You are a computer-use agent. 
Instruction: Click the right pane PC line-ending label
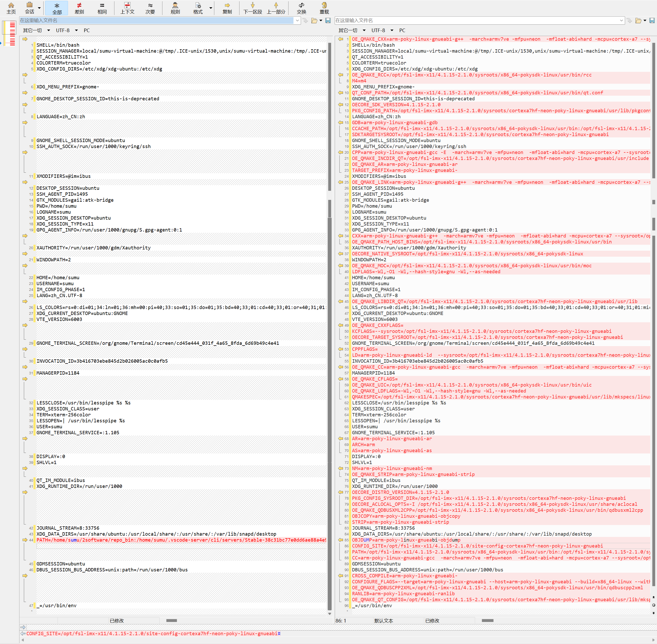(x=402, y=30)
